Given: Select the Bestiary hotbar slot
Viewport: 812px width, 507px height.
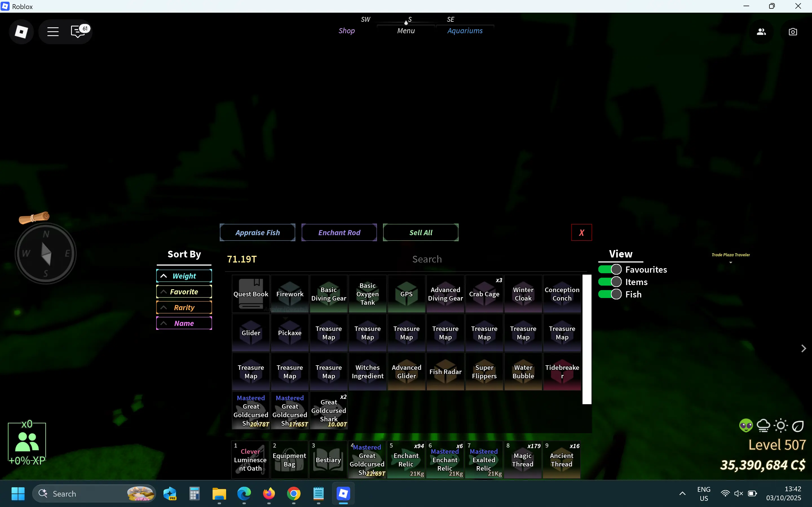Looking at the screenshot, I should coord(328,460).
